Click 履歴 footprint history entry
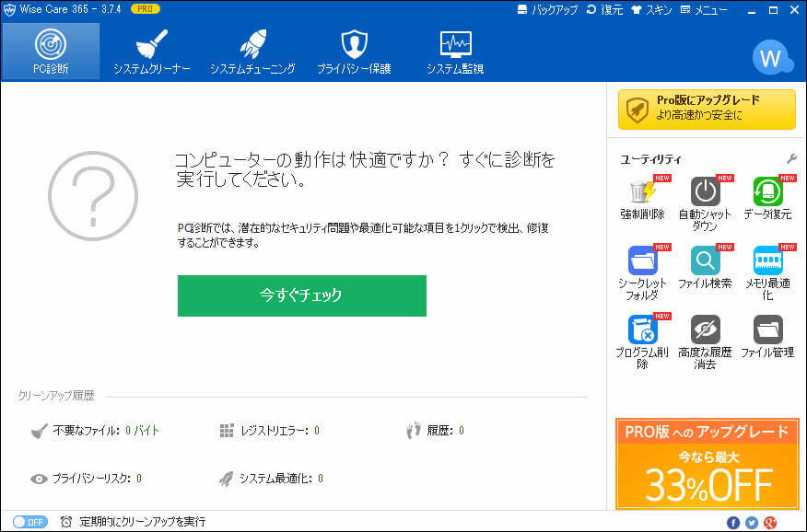 click(435, 430)
